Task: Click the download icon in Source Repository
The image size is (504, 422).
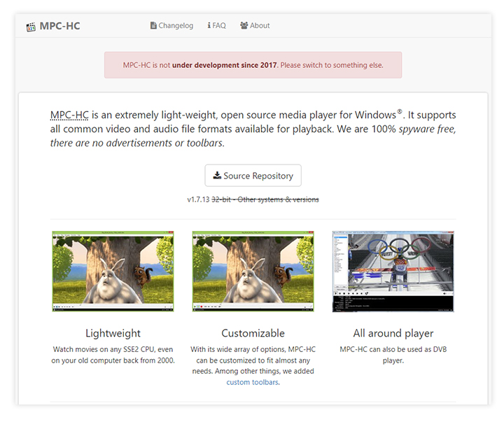Action: (217, 176)
